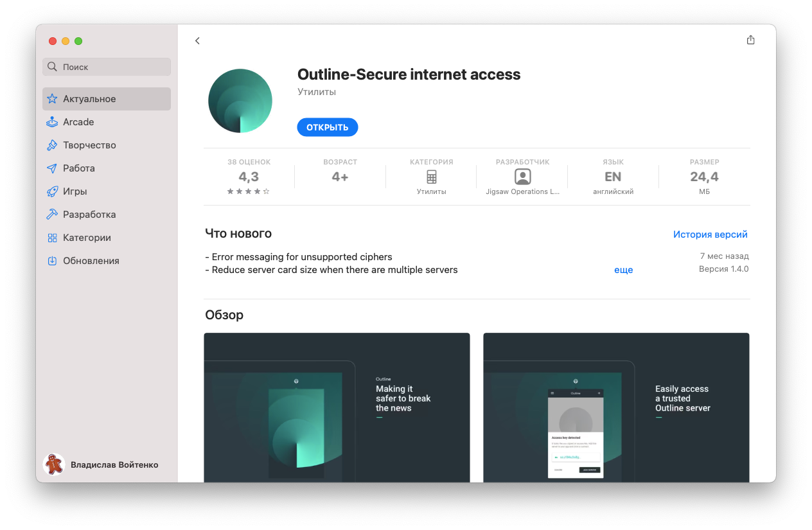
Task: Click the Утилиты label under КАТЕГОРИЯ
Action: click(x=432, y=191)
